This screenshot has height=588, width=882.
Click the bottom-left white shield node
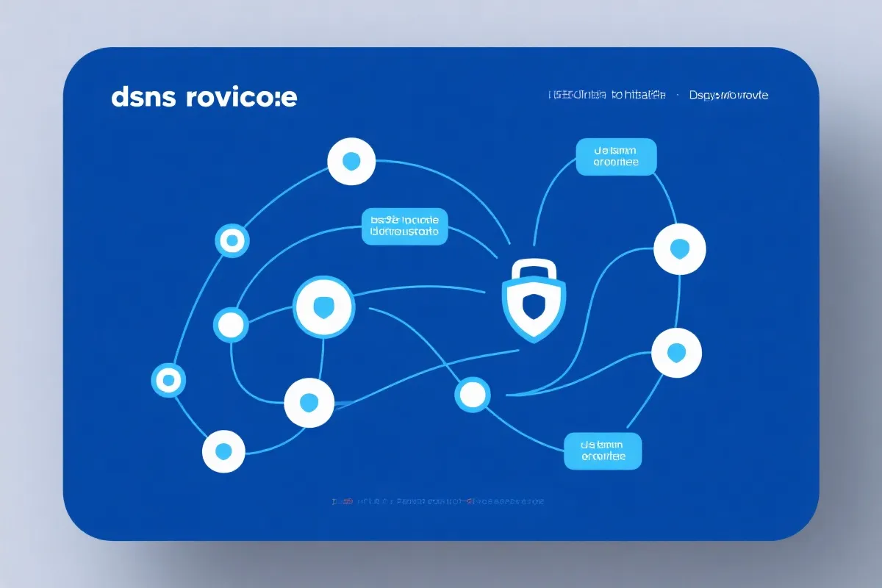223,451
